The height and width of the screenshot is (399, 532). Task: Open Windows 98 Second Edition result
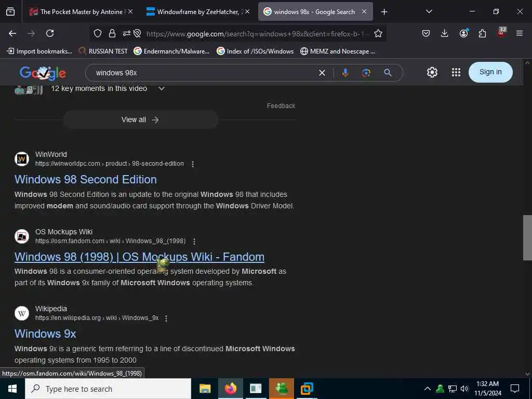click(x=86, y=179)
